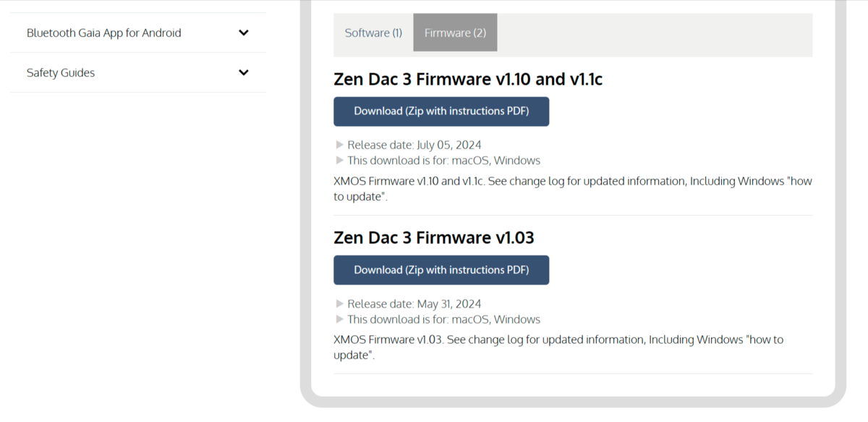This screenshot has width=868, height=422.
Task: Download the v1.10 and v1.1c firmware zip
Action: [x=441, y=111]
